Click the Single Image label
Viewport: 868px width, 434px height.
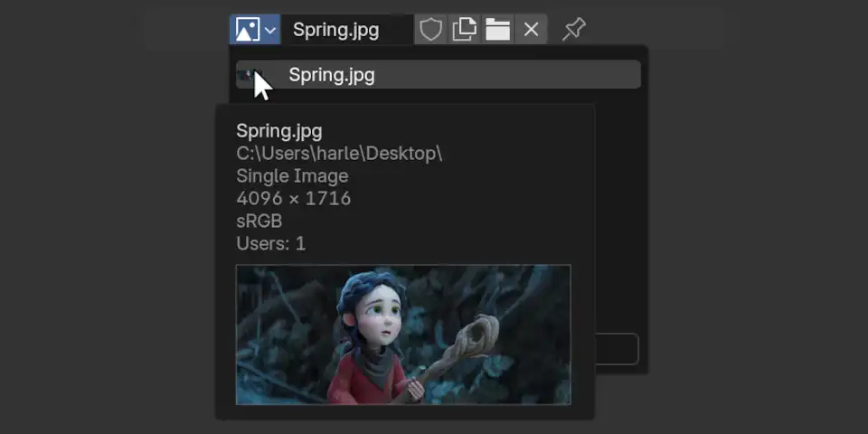(292, 175)
